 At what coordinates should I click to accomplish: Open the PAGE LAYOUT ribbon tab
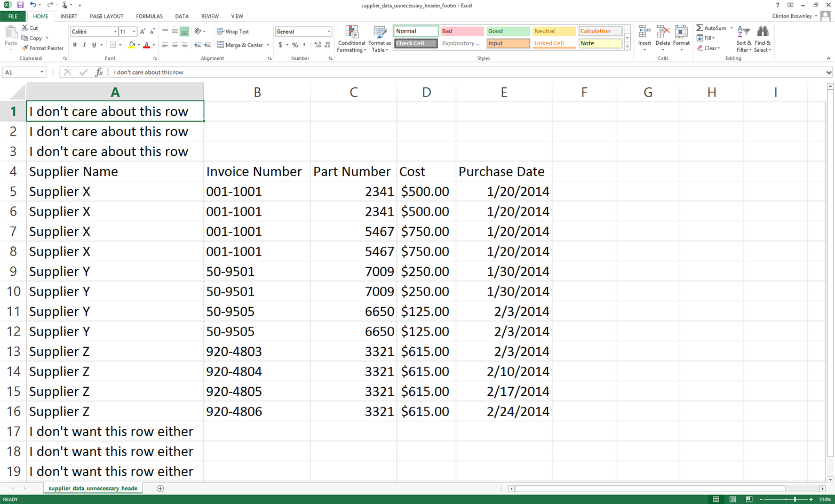pyautogui.click(x=106, y=17)
